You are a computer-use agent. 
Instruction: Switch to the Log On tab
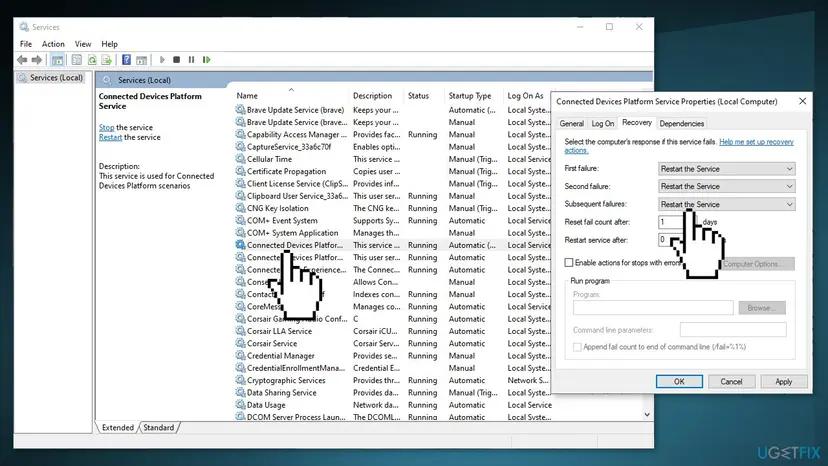coord(603,123)
